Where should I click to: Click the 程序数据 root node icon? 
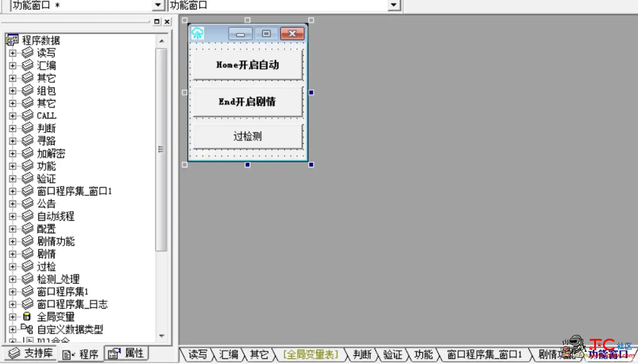(x=12, y=40)
